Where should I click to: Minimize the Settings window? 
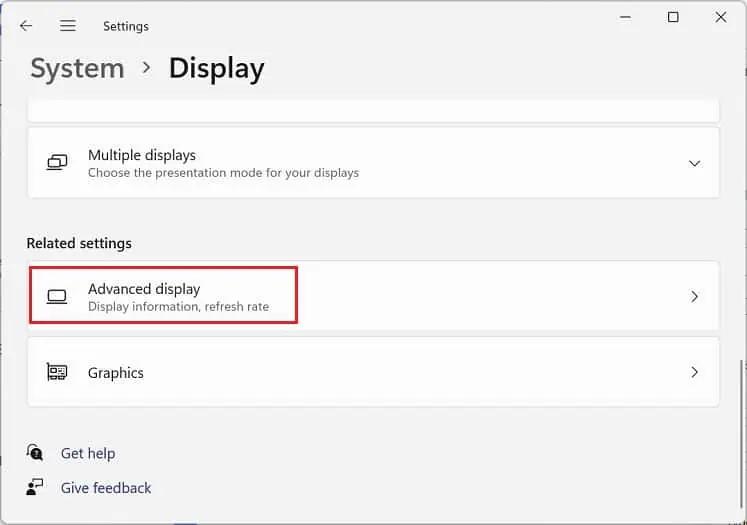[626, 18]
